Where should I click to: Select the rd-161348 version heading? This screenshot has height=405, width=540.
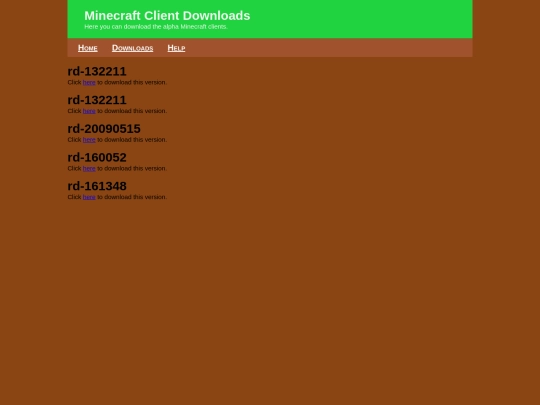(x=97, y=186)
